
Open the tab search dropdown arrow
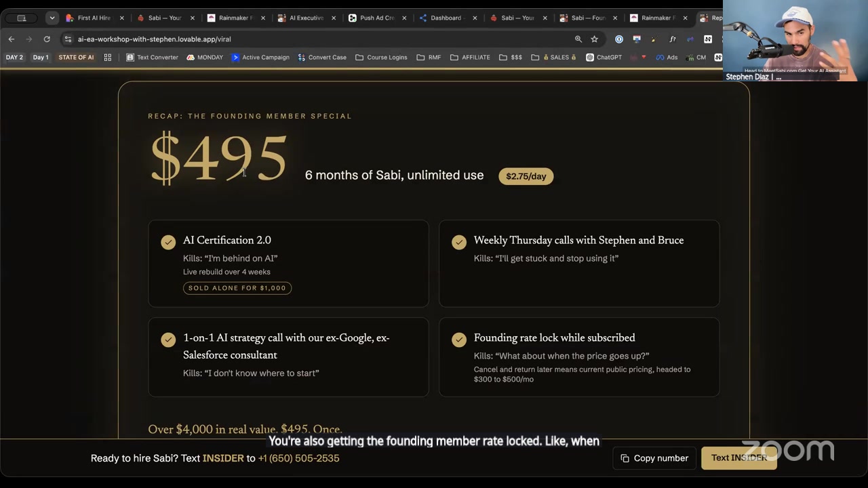tap(52, 18)
